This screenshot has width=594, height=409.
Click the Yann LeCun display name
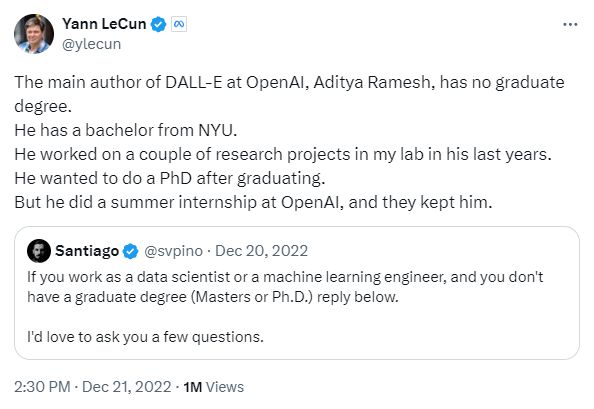104,24
